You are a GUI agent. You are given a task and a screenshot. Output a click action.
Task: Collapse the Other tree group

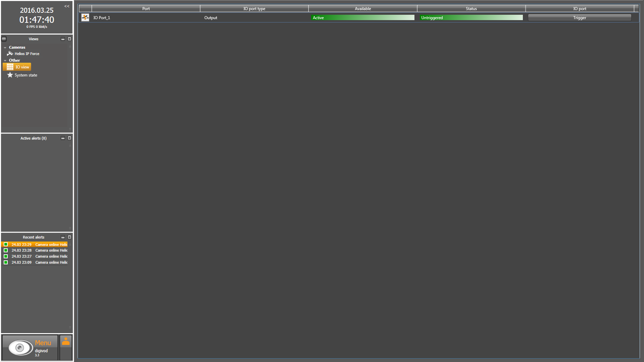pyautogui.click(x=5, y=61)
